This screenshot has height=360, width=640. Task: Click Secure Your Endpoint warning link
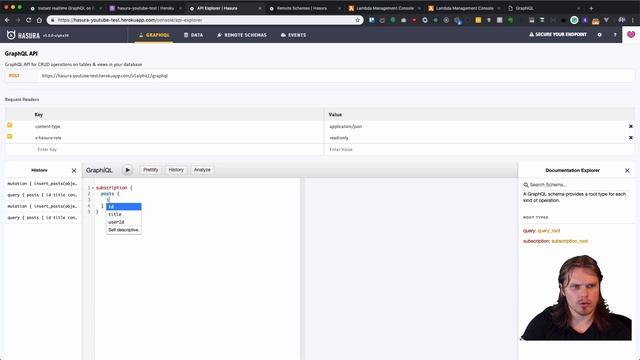558,35
